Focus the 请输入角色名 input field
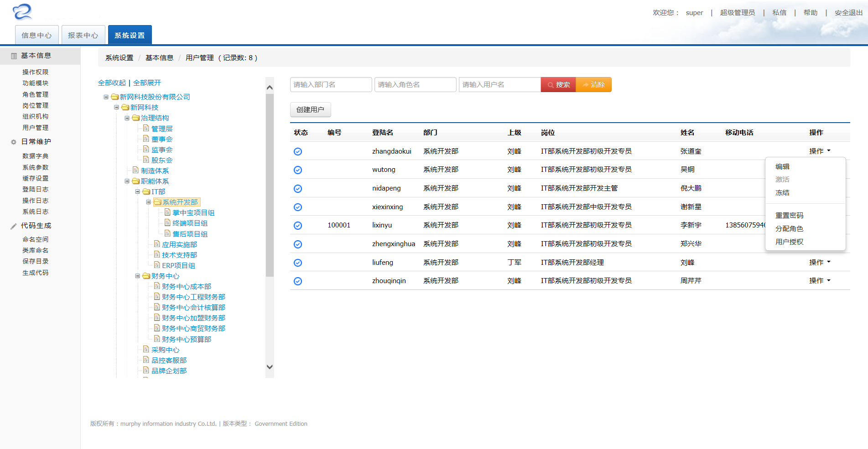868x449 pixels. point(416,85)
